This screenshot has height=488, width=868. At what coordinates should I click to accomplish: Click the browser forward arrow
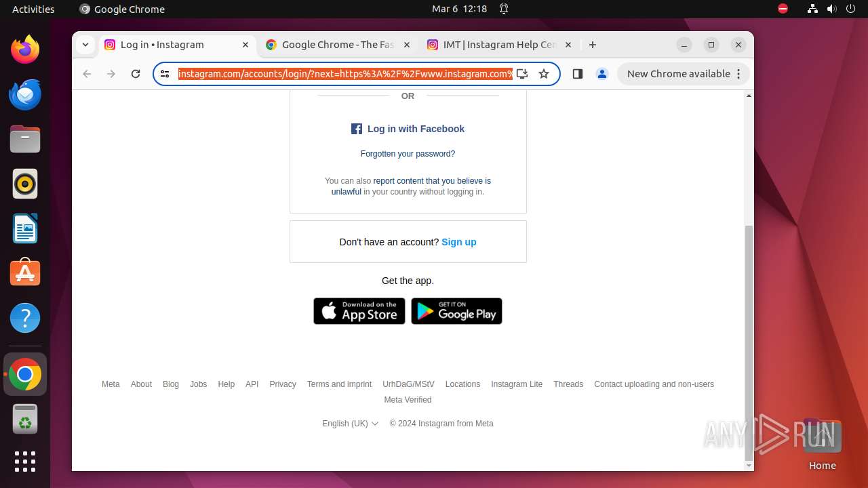point(111,74)
